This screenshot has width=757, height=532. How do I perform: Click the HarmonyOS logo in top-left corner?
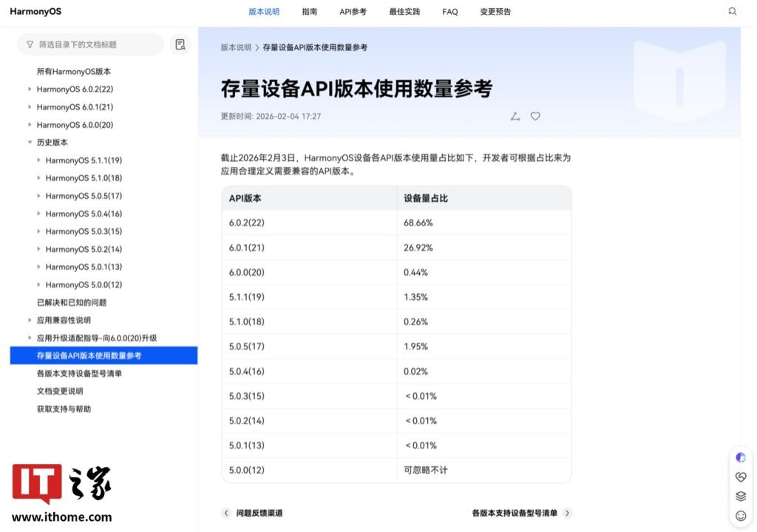click(x=35, y=11)
